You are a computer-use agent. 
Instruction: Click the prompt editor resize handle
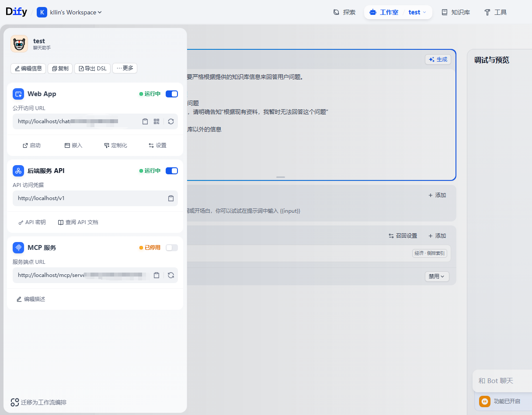[281, 177]
